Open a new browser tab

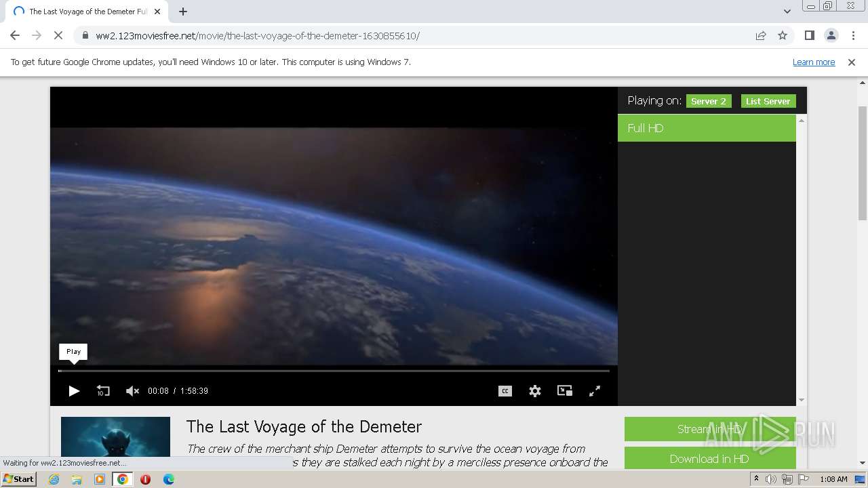183,12
